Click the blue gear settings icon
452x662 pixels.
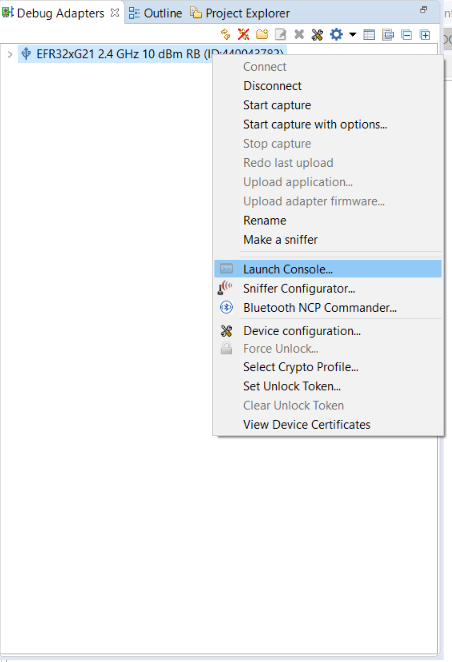(336, 34)
